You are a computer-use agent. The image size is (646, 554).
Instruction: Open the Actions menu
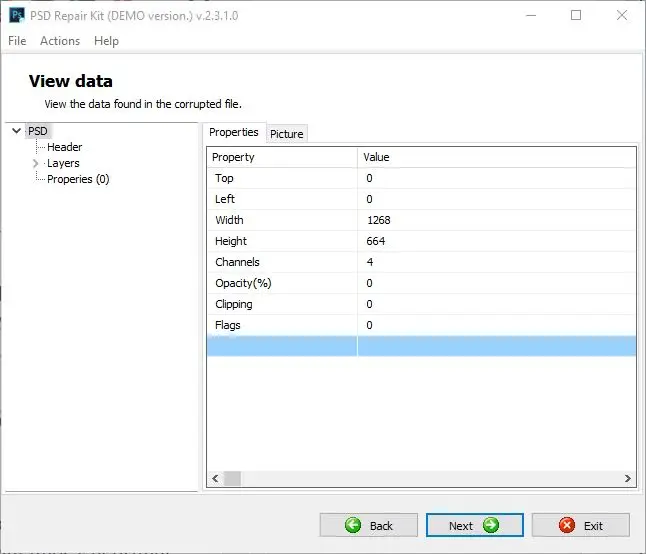pyautogui.click(x=60, y=41)
